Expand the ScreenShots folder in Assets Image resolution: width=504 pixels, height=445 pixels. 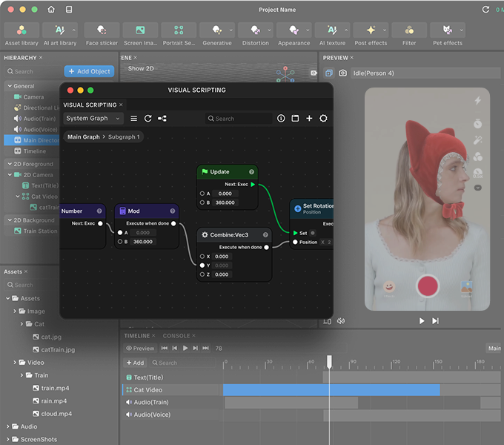tap(7, 439)
